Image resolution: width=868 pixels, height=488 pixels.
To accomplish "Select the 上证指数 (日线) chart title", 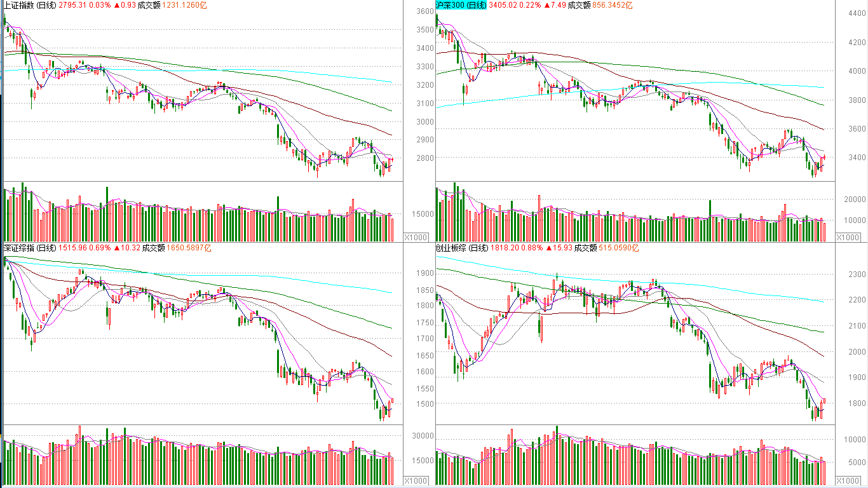I will click(x=29, y=5).
